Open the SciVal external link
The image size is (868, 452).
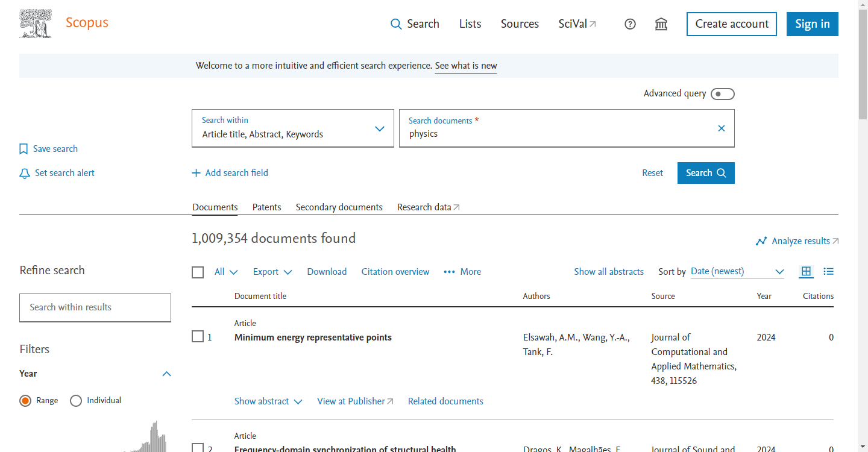coord(577,24)
